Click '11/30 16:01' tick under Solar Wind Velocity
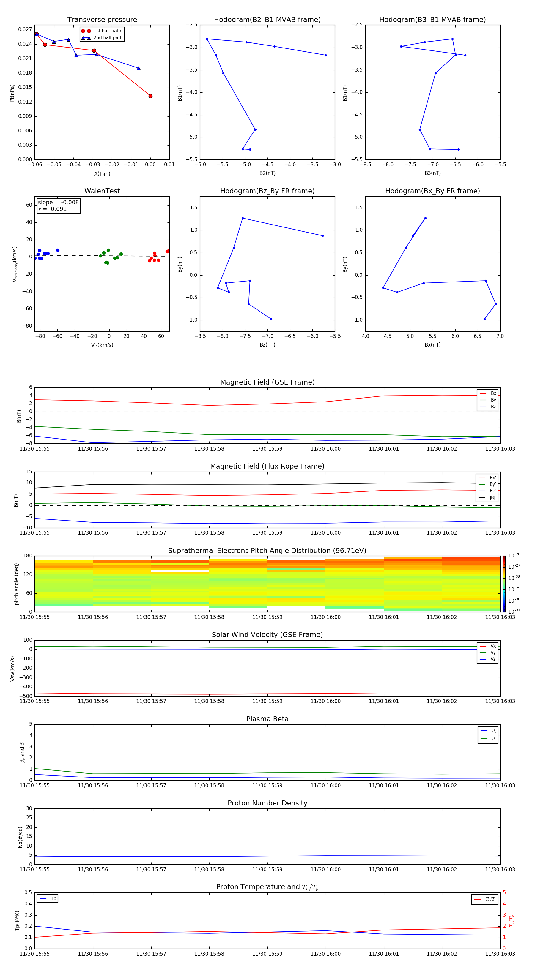This screenshot has height=980, width=535. click(384, 701)
